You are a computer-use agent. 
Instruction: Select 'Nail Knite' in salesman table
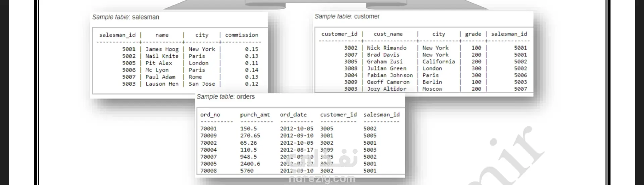(x=162, y=56)
